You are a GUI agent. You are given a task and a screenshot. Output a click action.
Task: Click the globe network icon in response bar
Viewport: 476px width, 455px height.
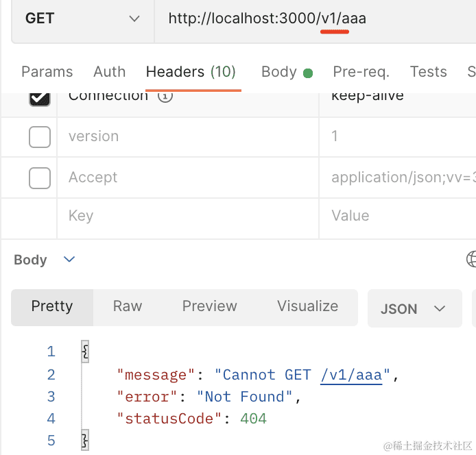click(471, 259)
